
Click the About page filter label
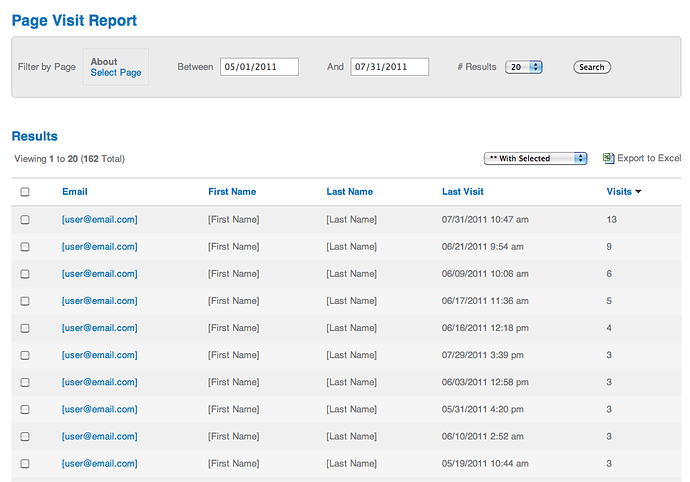(104, 61)
